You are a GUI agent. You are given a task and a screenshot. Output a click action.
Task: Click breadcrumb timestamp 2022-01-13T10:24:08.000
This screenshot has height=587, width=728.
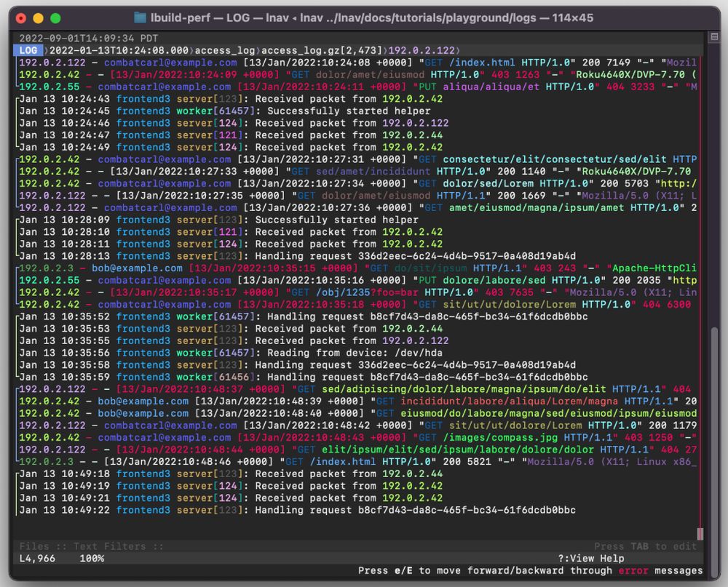coord(119,50)
